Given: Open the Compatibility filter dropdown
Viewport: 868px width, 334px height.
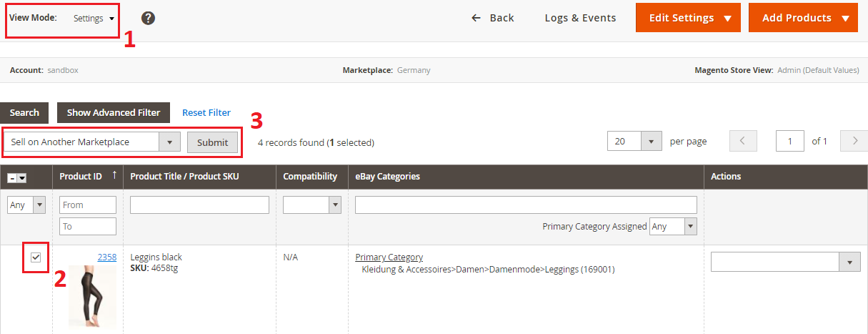Looking at the screenshot, I should click(334, 205).
